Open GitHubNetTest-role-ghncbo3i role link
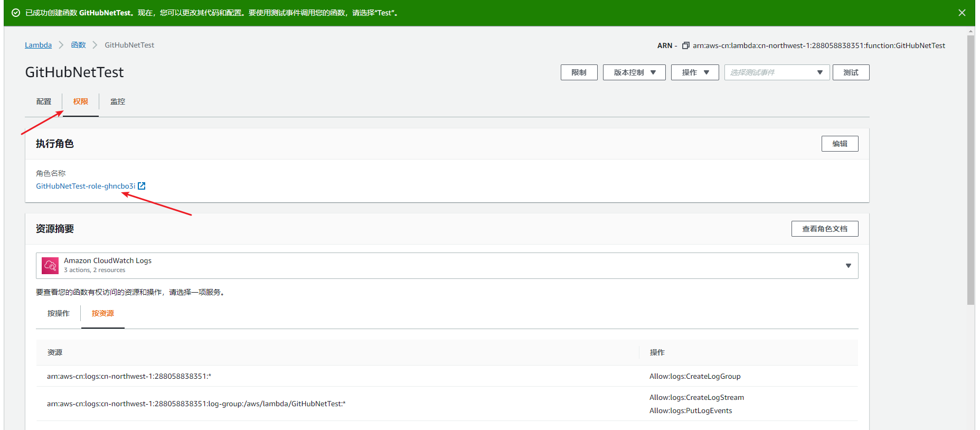Screen dimensions: 980x430 pos(86,186)
